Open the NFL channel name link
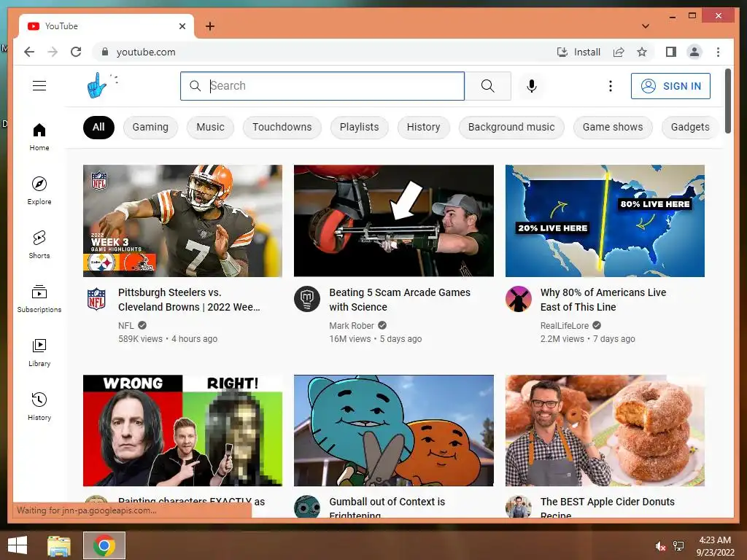747x560 pixels. [x=126, y=326]
